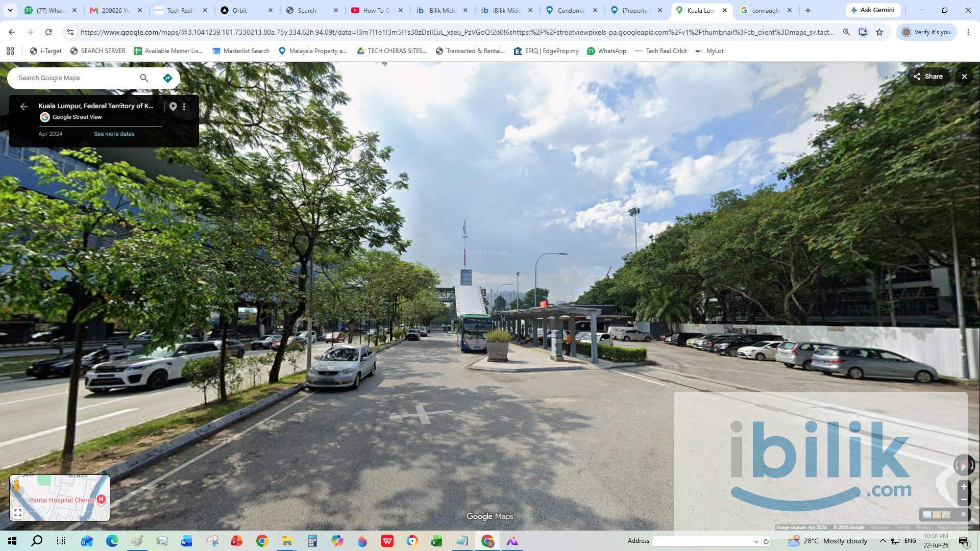The width and height of the screenshot is (980, 551).
Task: Click the zoom magnifier icon in address bar
Action: (846, 32)
